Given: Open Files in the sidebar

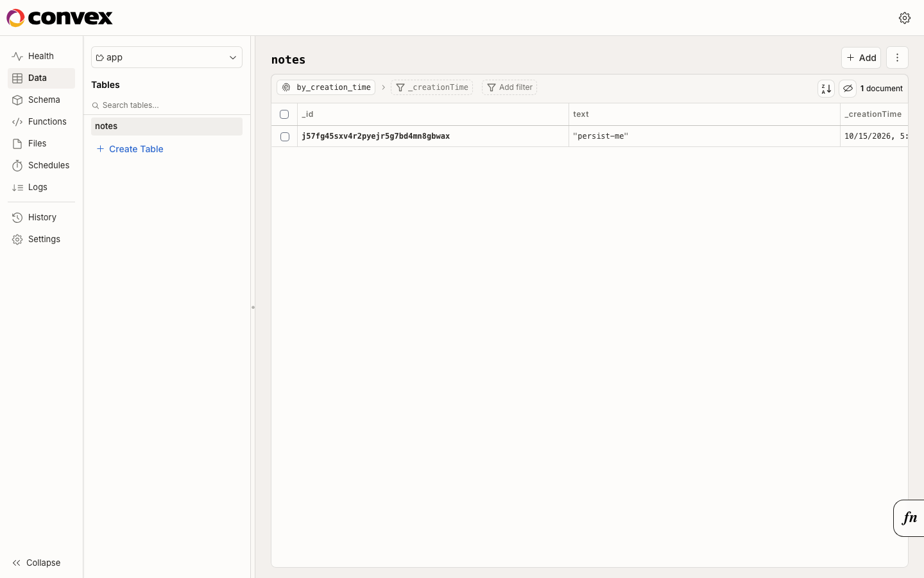Looking at the screenshot, I should pyautogui.click(x=41, y=144).
